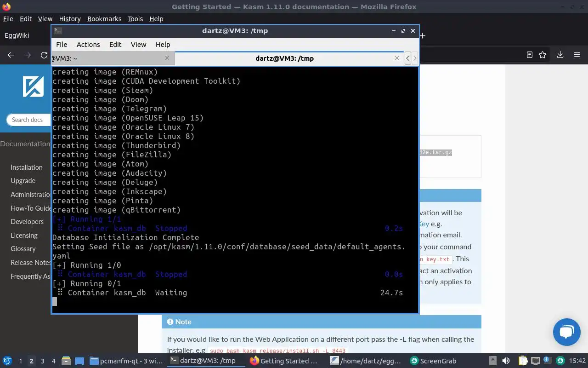Viewport: 588px width, 368px height.
Task: Open the terminal File menu
Action: [62, 45]
